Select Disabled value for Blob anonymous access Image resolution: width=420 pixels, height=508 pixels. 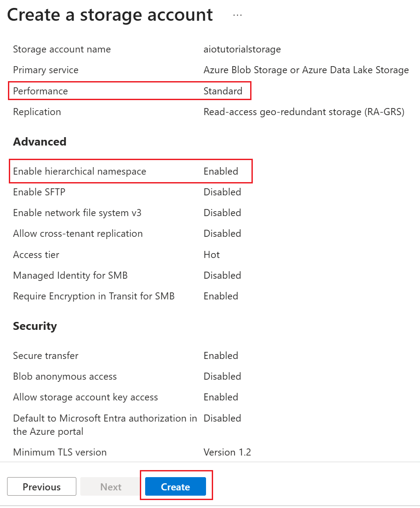pyautogui.click(x=222, y=377)
